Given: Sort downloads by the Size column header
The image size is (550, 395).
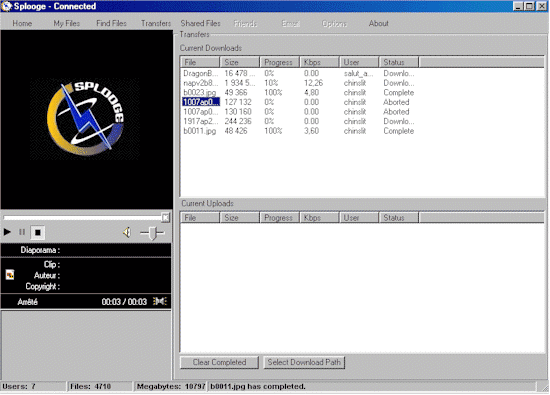Looking at the screenshot, I should 240,62.
